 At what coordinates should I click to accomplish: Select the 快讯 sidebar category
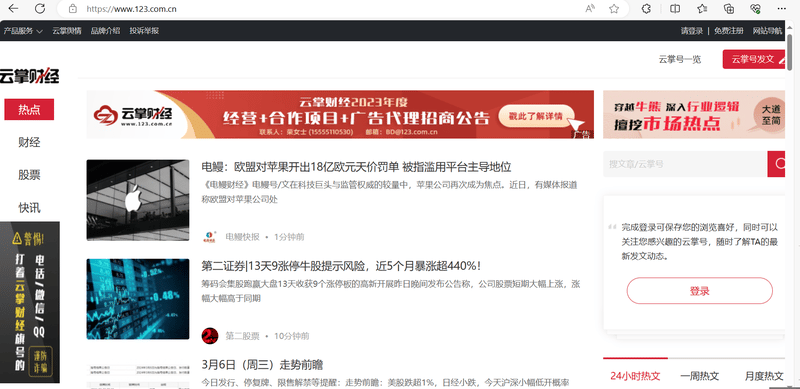coord(29,208)
